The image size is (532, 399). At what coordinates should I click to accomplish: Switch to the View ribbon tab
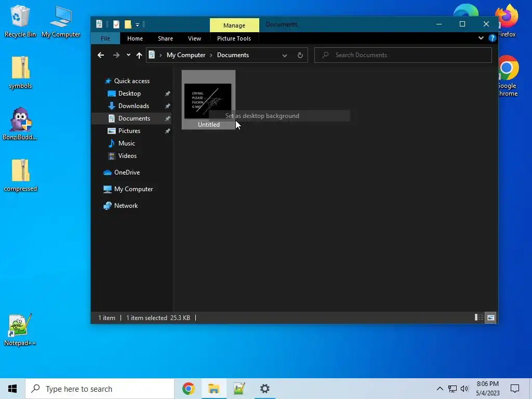coord(194,38)
